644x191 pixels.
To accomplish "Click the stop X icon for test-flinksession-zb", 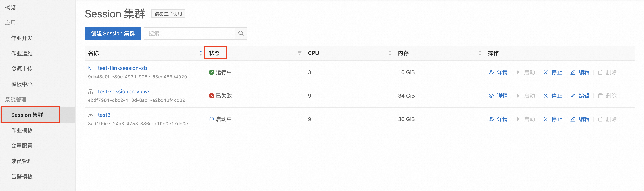I will click(x=545, y=72).
